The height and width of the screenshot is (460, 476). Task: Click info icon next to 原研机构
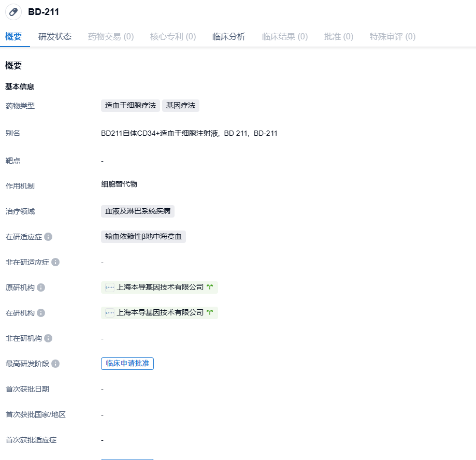41,287
